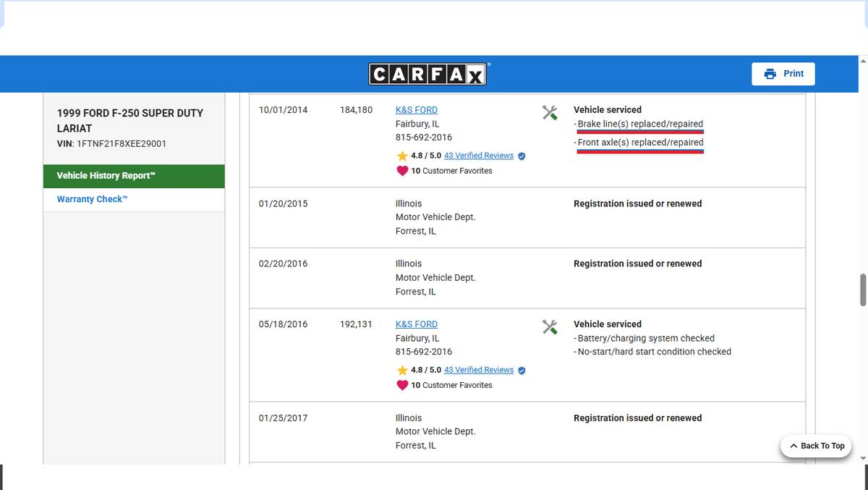Screen dimensions: 868x490
Task: Open 43 Verified Reviews in 2014 entry
Action: 478,156
